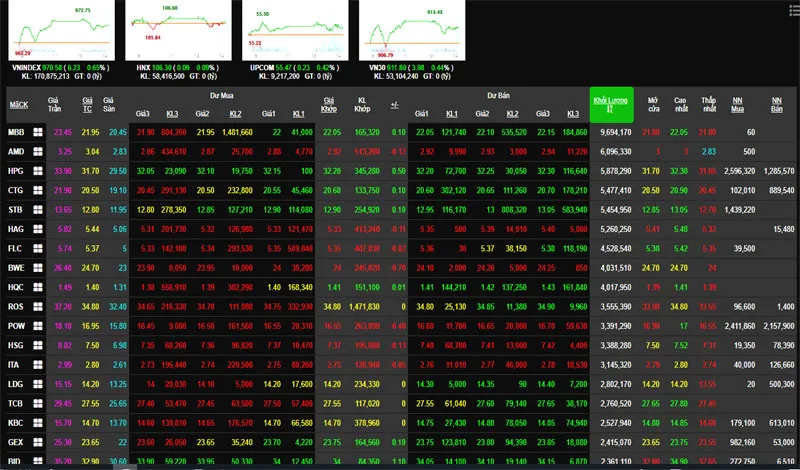Click the Mở cửa column header
800x470 pixels.
pyautogui.click(x=653, y=105)
